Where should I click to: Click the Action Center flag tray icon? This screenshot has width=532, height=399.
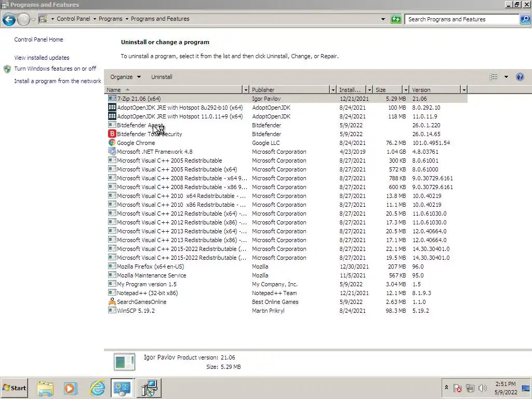(x=457, y=388)
